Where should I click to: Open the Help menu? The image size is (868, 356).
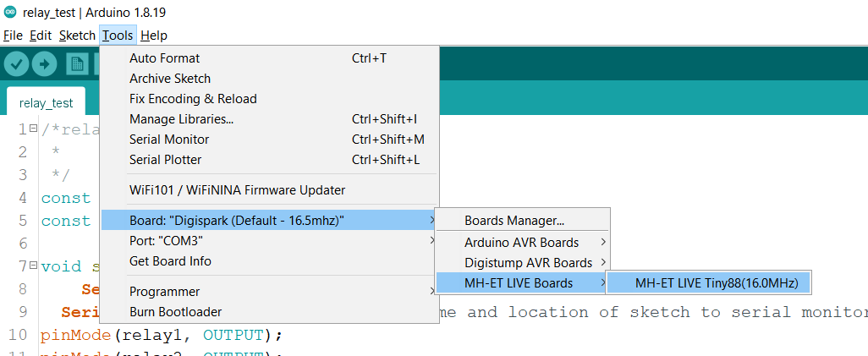coord(154,36)
